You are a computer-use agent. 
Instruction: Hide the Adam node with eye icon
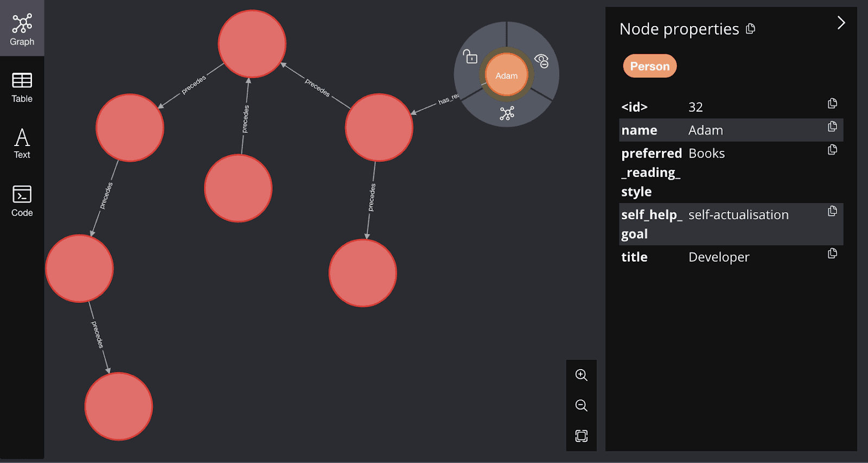(541, 61)
